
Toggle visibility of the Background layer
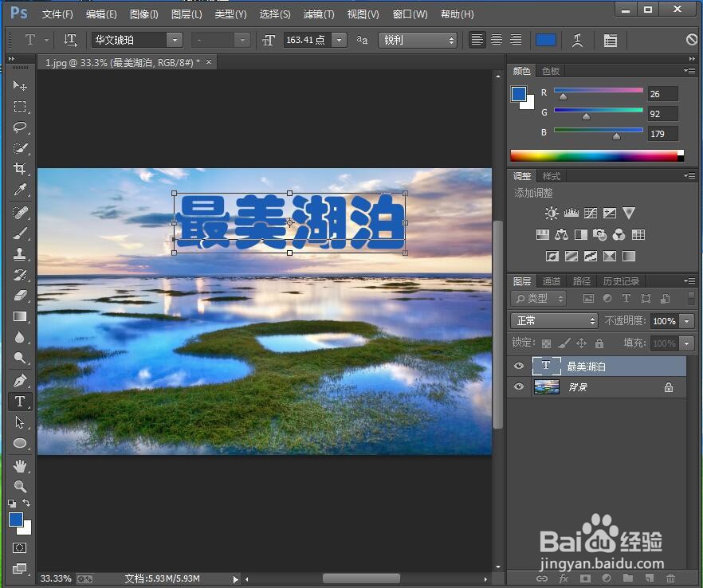[519, 387]
